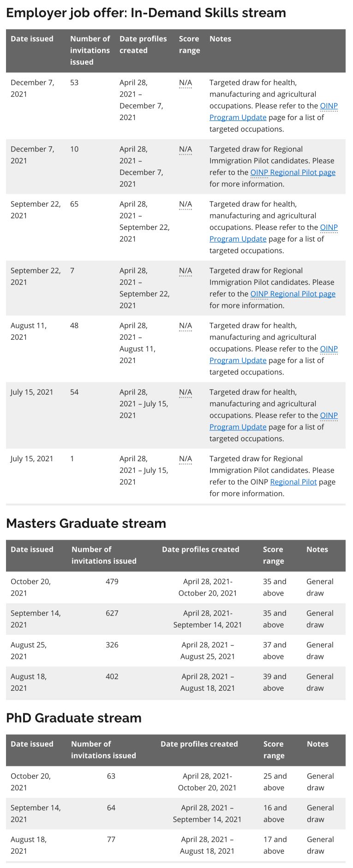Click N/A abbreviation in the 7-invitation September row
The image size is (353, 868).
click(185, 271)
